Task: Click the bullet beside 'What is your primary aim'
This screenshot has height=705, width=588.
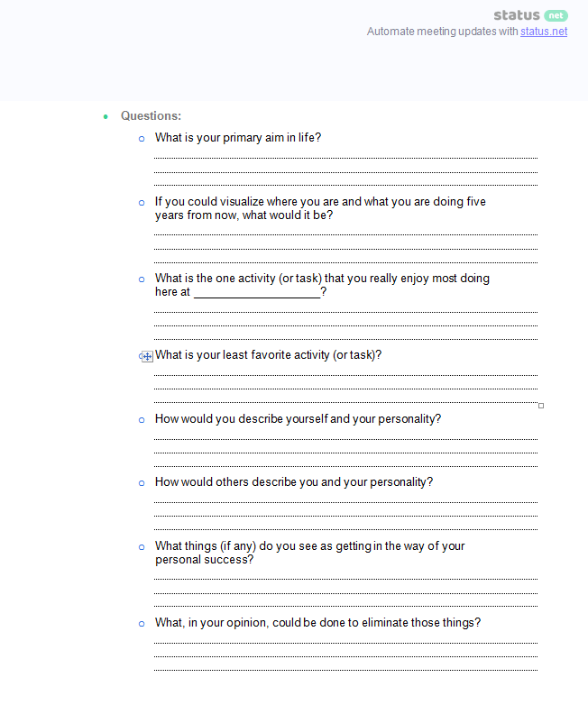Action: (142, 139)
